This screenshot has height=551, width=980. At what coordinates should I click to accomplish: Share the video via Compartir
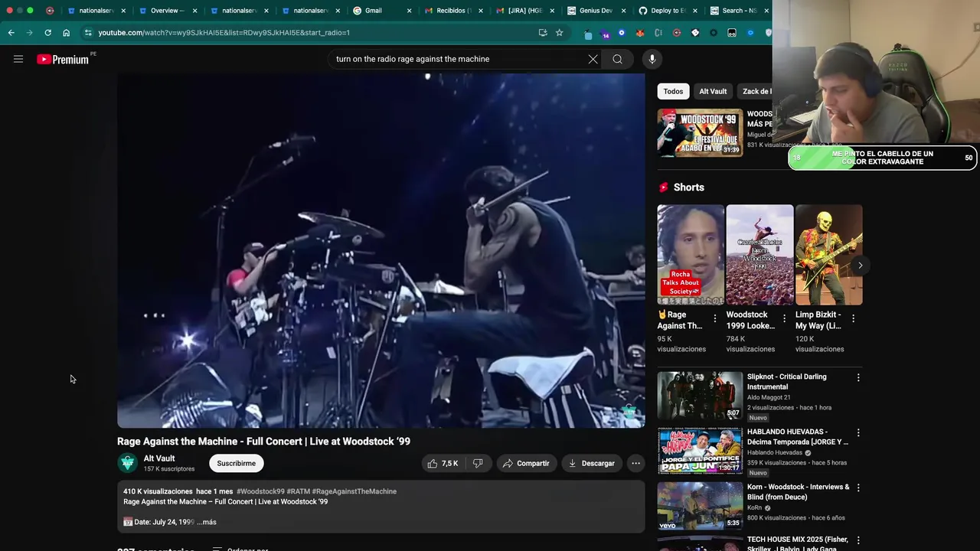[526, 463]
